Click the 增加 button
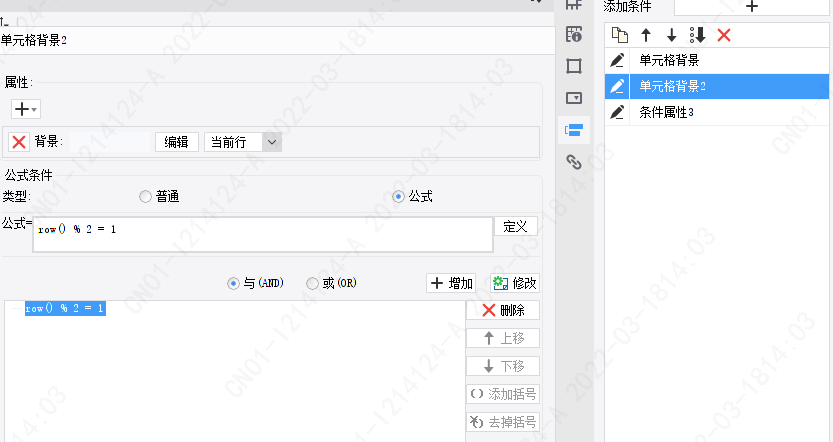This screenshot has width=833, height=442. click(450, 283)
